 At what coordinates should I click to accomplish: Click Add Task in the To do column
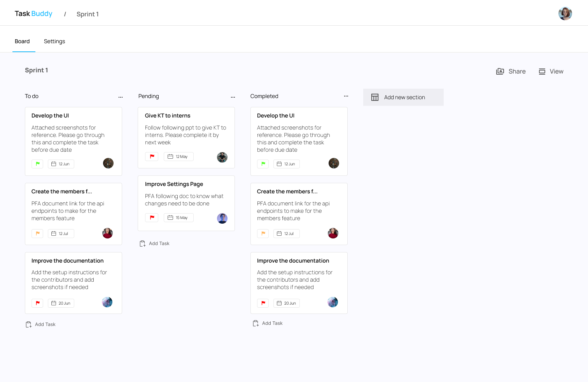[45, 324]
